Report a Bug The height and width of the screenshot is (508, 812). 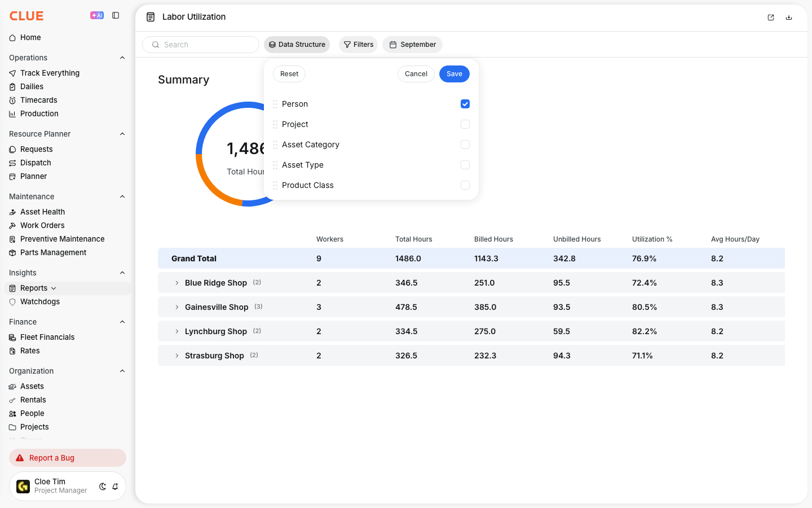click(x=68, y=458)
